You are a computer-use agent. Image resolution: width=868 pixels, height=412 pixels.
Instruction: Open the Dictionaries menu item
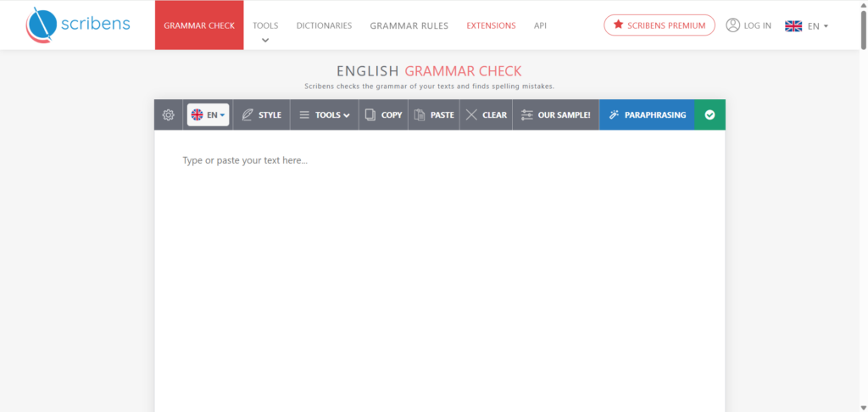[324, 25]
